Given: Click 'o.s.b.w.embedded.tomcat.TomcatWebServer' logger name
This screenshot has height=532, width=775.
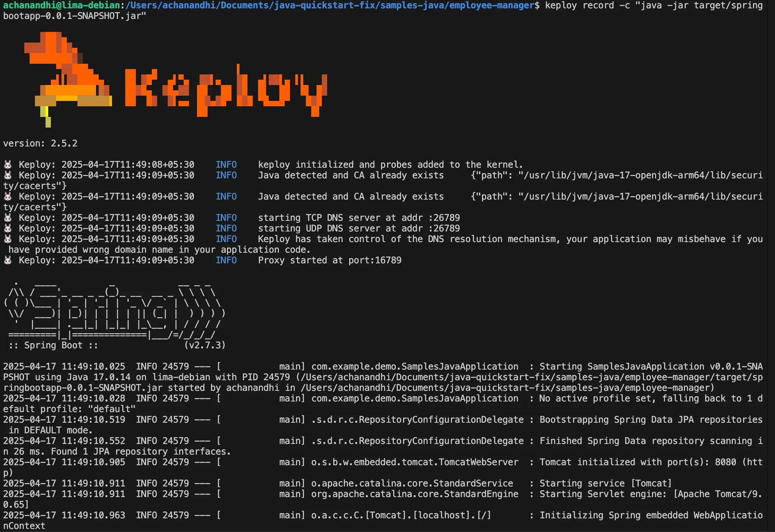Looking at the screenshot, I should point(415,462).
